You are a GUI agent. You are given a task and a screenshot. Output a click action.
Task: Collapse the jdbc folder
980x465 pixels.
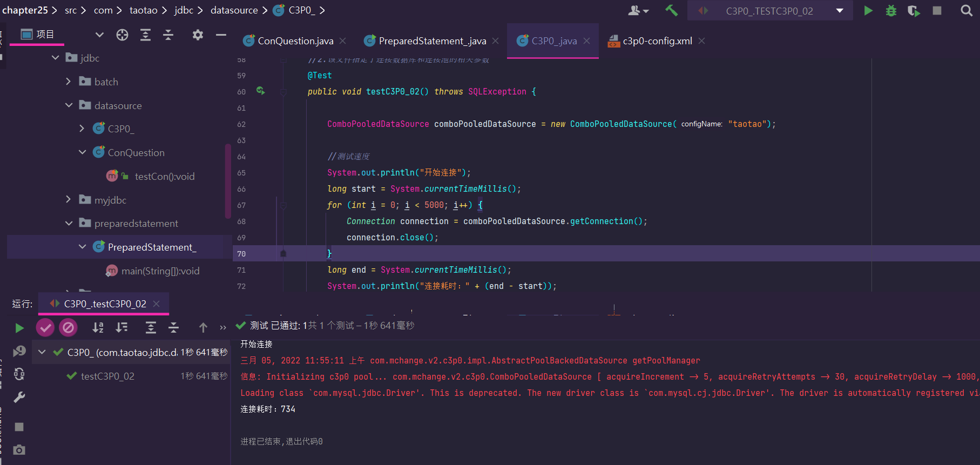point(55,57)
